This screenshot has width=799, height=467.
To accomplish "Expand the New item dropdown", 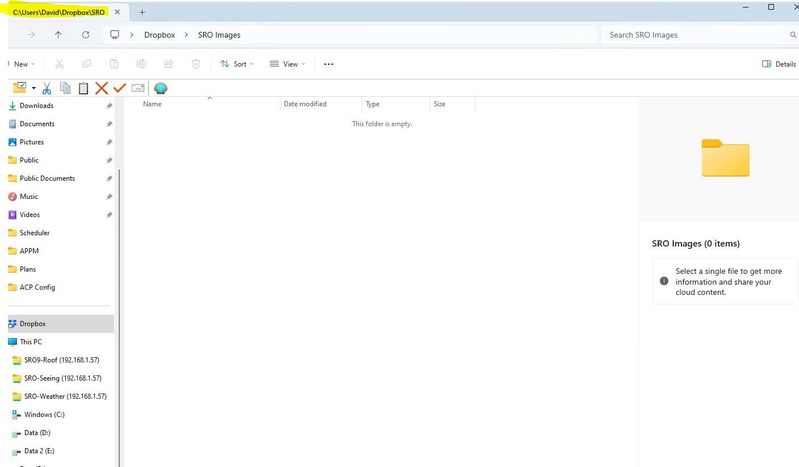I will coord(20,64).
